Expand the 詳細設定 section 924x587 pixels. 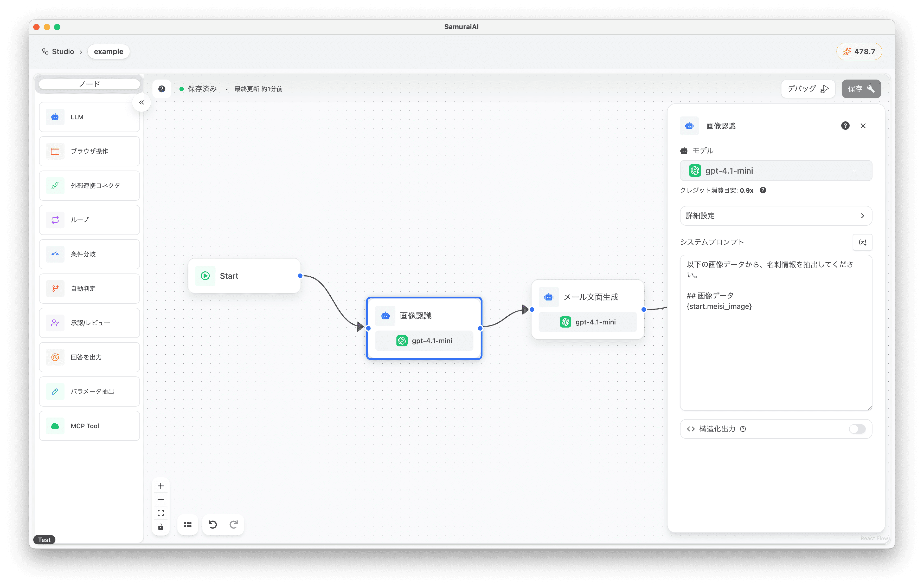pos(775,216)
